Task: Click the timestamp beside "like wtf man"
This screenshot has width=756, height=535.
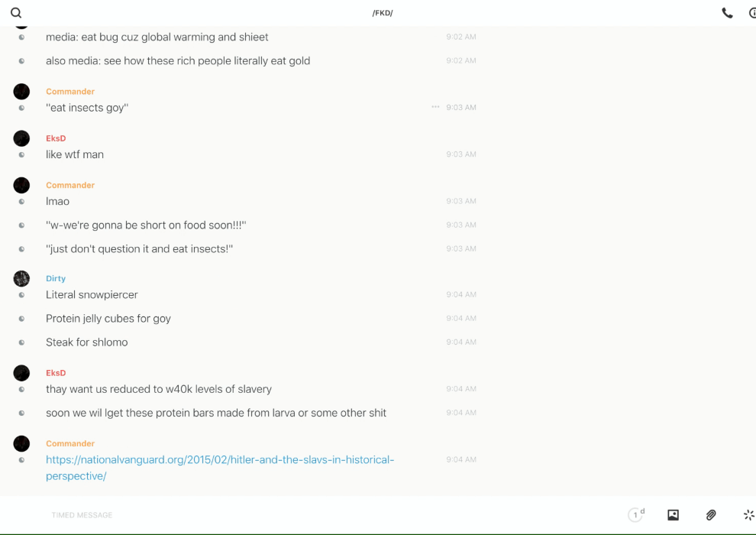Action: point(461,154)
